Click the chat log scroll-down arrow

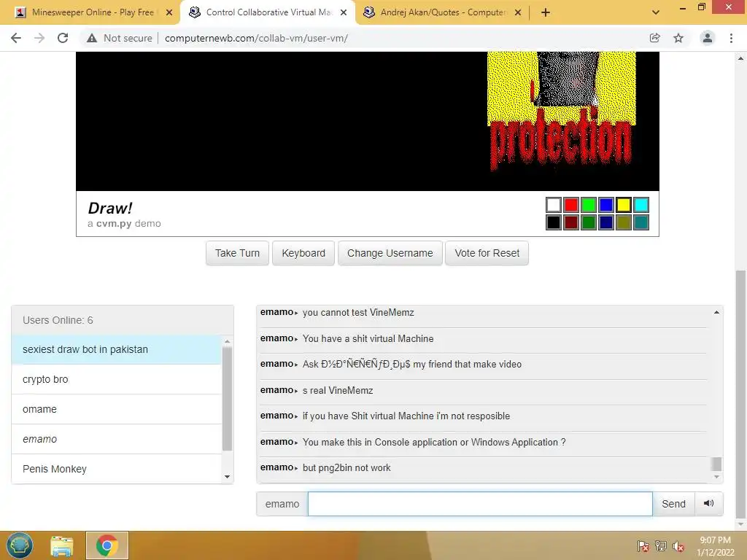tap(716, 477)
